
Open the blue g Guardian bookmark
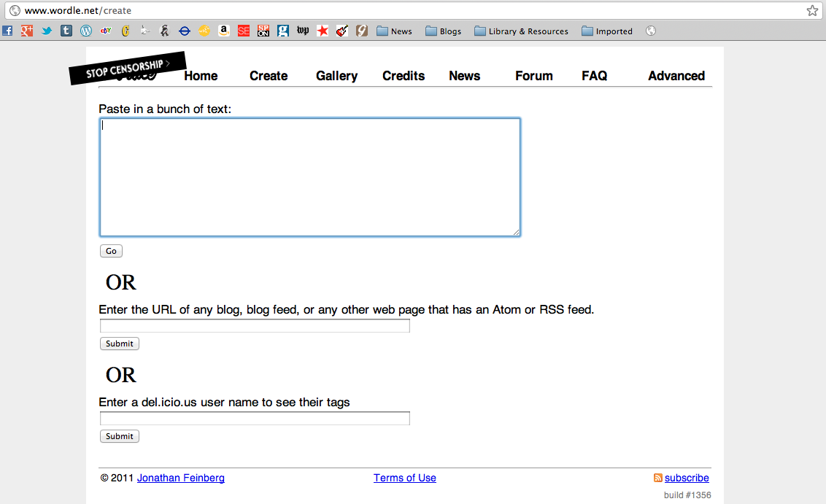pyautogui.click(x=283, y=31)
